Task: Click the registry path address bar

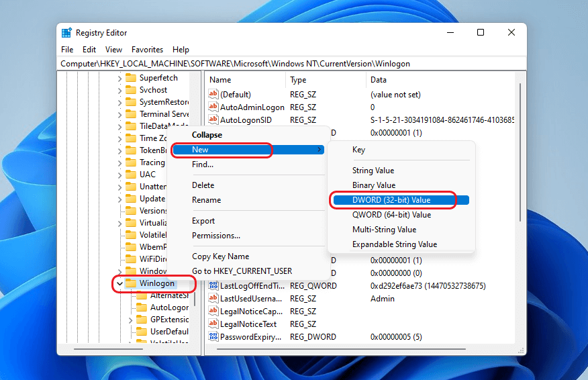Action: click(291, 64)
